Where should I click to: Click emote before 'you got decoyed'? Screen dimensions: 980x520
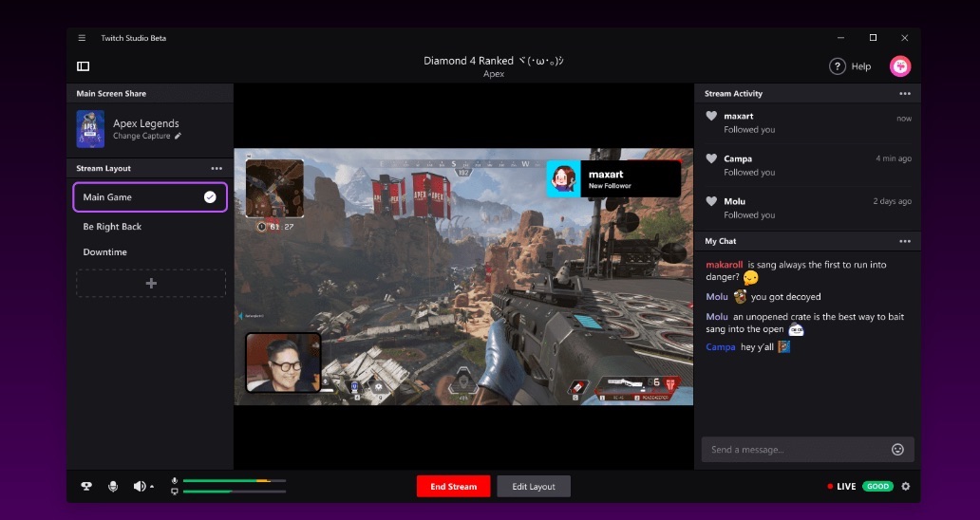tap(740, 296)
